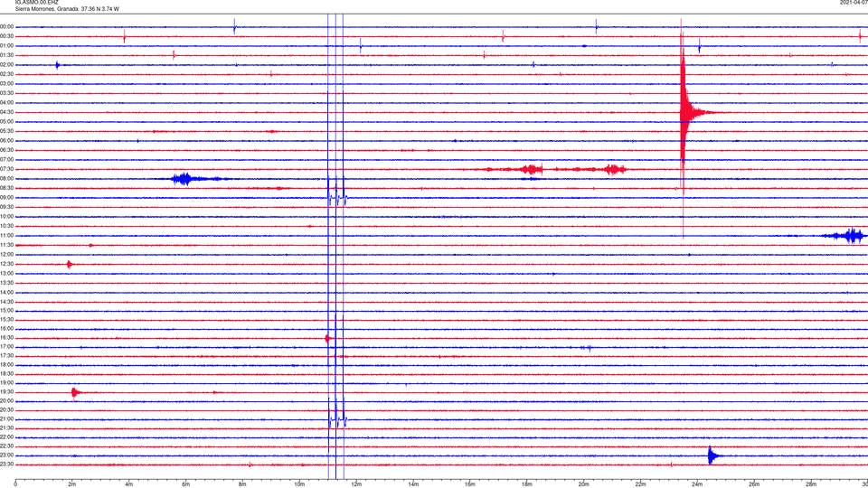Click the 19:00 time label
This screenshot has width=868, height=488.
coord(7,383)
